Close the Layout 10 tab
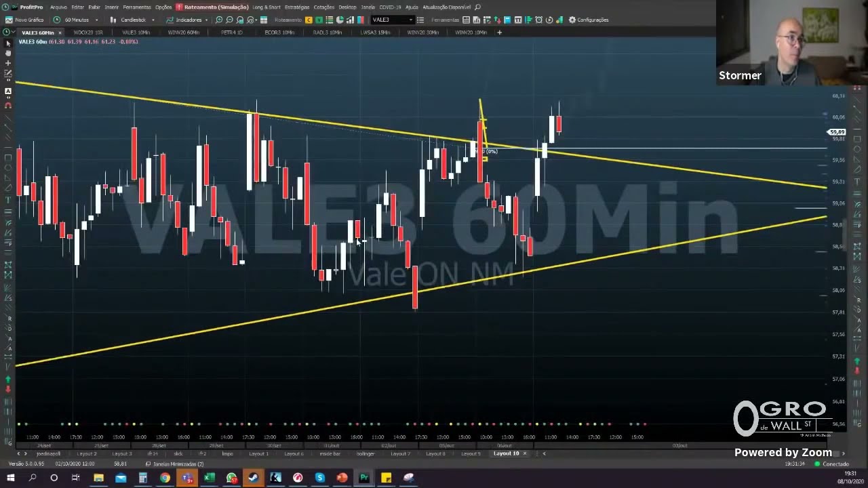The height and width of the screenshot is (488, 868). (x=524, y=453)
